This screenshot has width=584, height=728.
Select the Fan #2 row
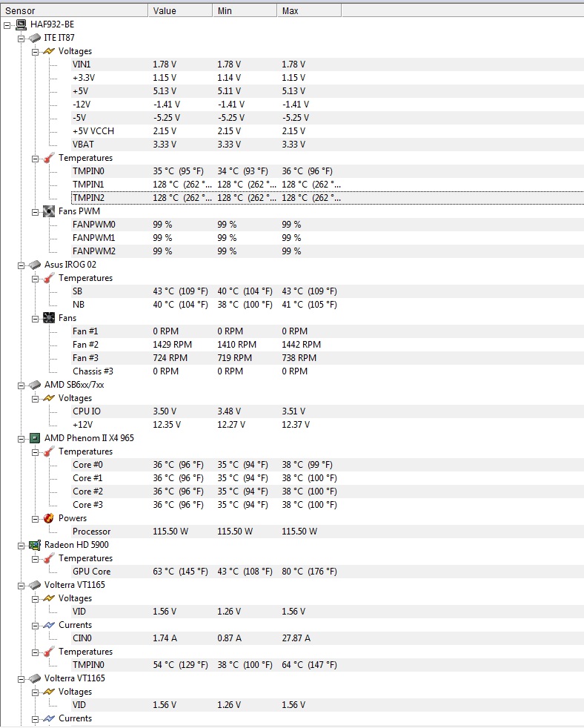pyautogui.click(x=328, y=345)
